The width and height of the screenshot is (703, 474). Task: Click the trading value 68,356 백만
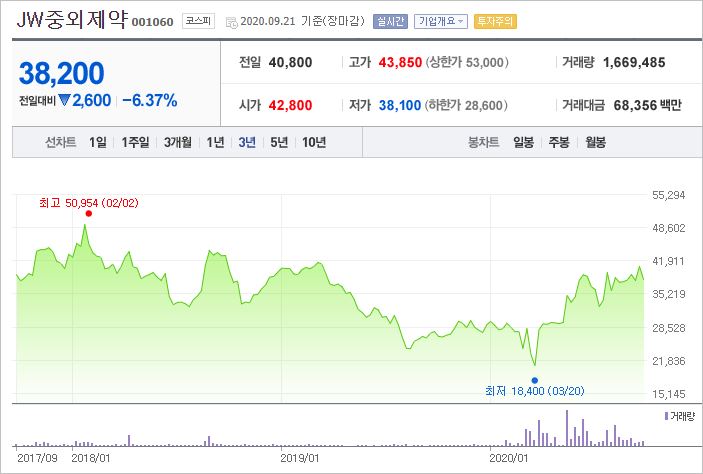647,105
